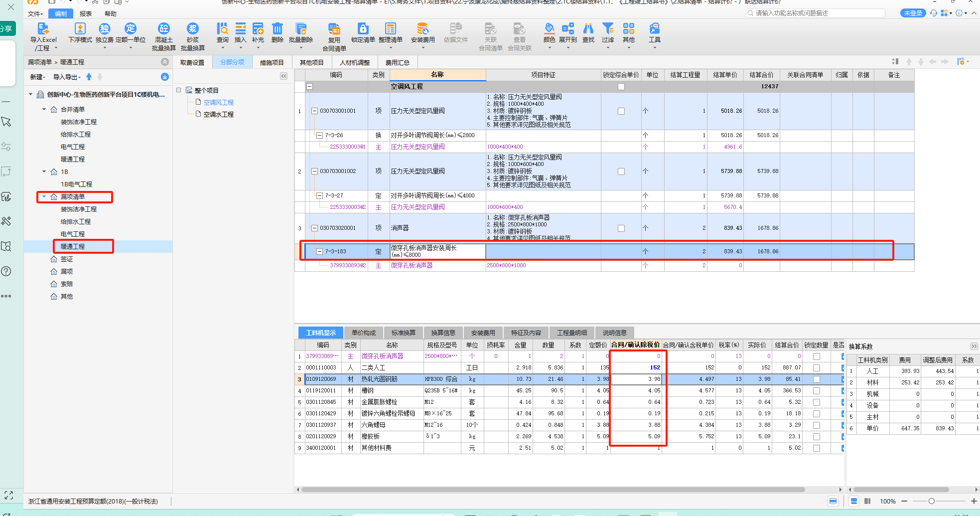Image resolution: width=980 pixels, height=516 pixels.
Task: Tick 锁定数量 checkbox for 橡胶板 row
Action: [x=817, y=437]
